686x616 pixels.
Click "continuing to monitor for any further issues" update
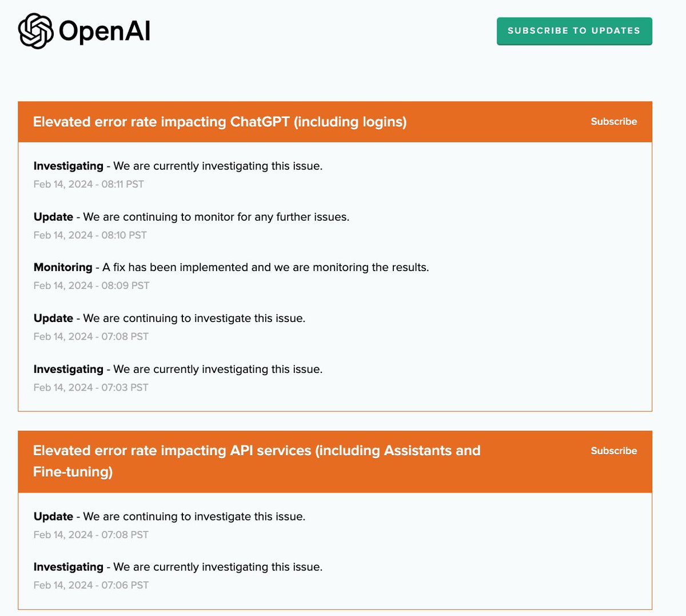(192, 217)
